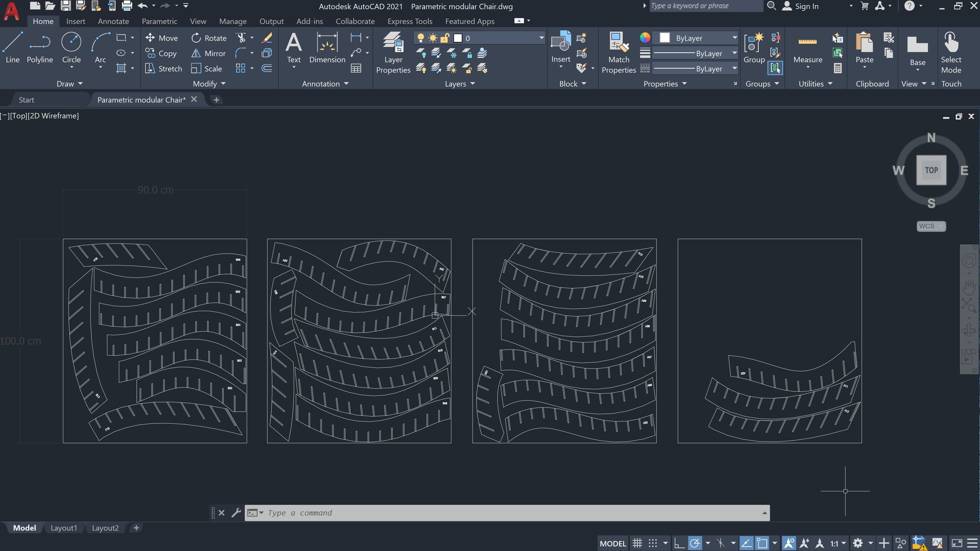Click the TOP face of ViewCube
980x551 pixels.
931,170
